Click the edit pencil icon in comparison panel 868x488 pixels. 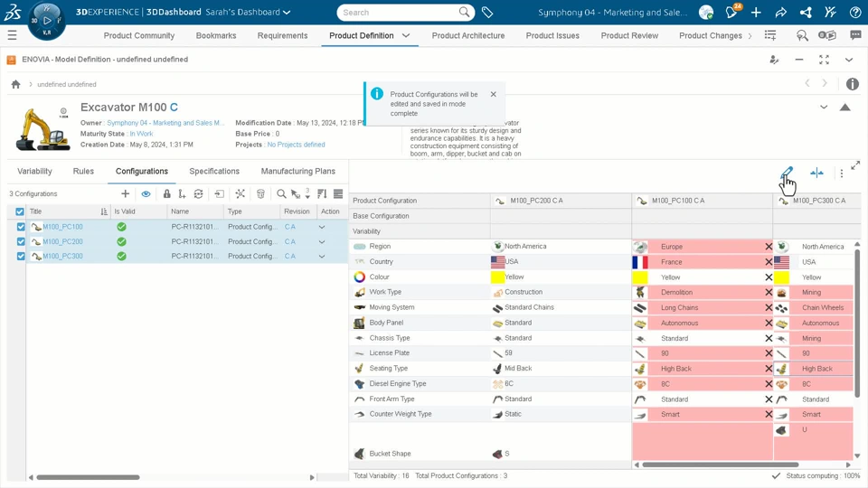click(x=787, y=174)
